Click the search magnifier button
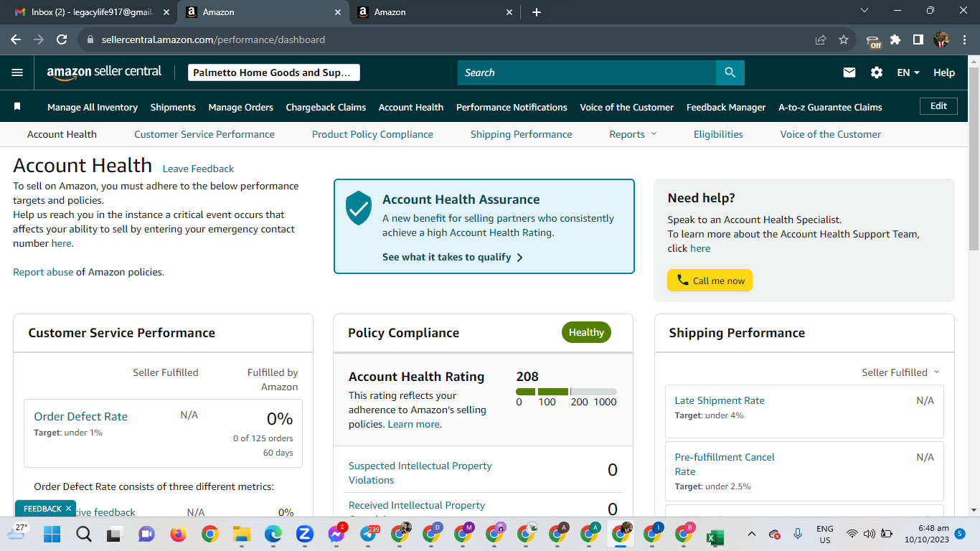This screenshot has width=980, height=551. [730, 72]
